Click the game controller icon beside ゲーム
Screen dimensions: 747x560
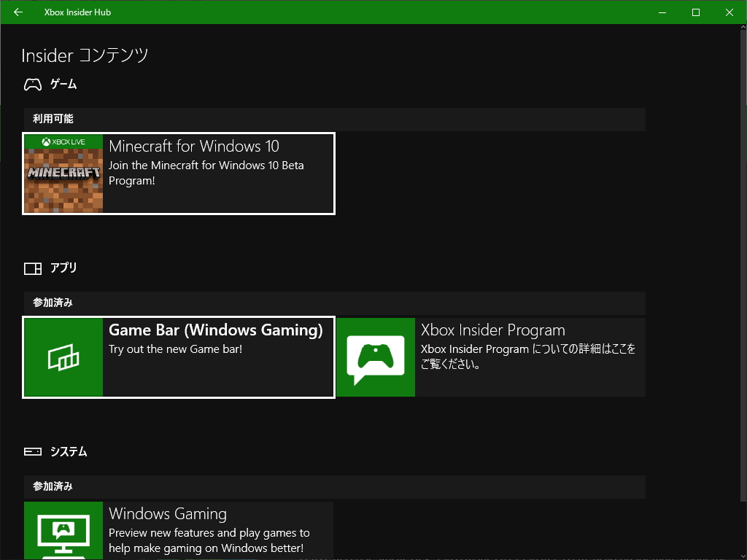coord(32,84)
